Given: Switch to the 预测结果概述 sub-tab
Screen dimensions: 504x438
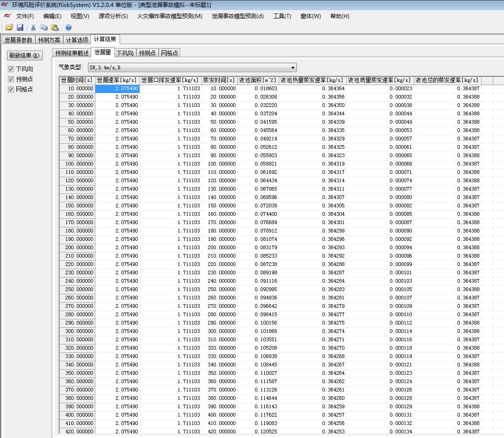Looking at the screenshot, I should [72, 53].
